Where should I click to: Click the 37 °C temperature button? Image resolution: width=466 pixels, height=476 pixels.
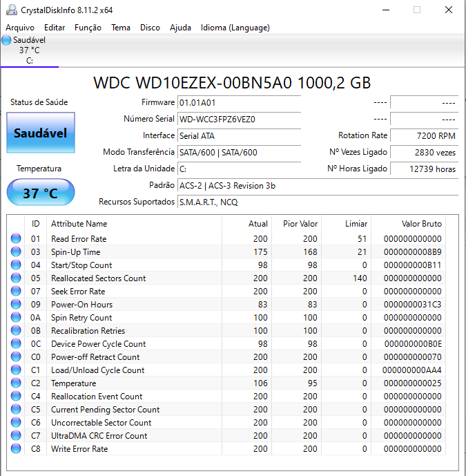pyautogui.click(x=41, y=193)
